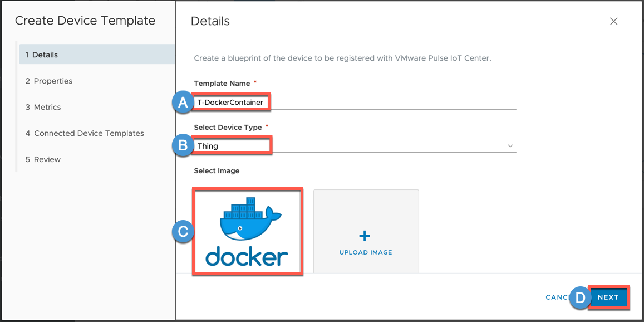This screenshot has width=644, height=322.
Task: Jump to step 2 Properties
Action: click(49, 81)
